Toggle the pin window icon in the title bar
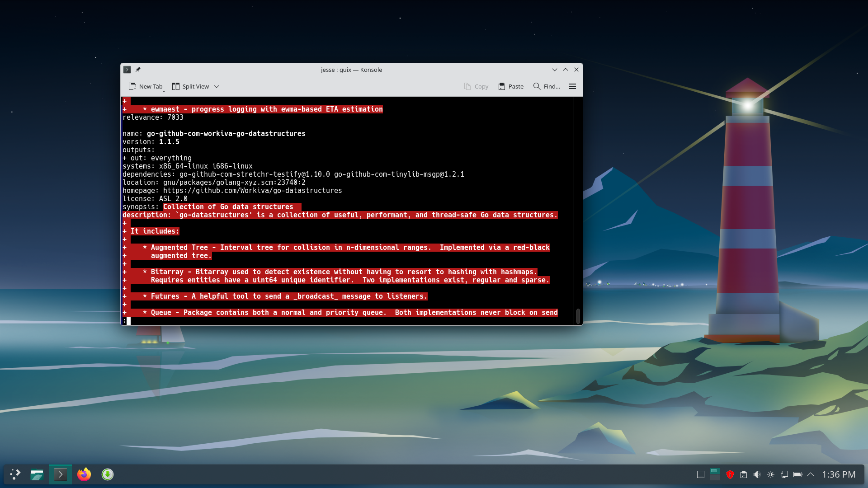 [138, 70]
